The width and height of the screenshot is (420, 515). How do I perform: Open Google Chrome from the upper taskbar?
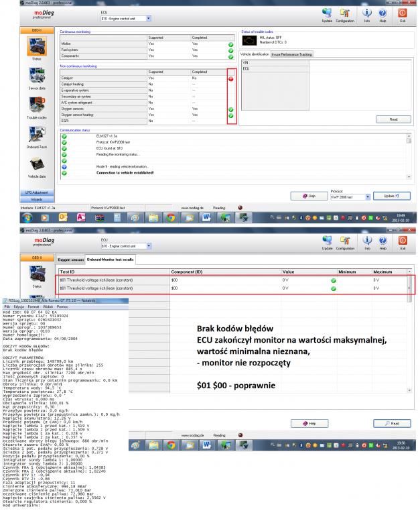pos(171,217)
